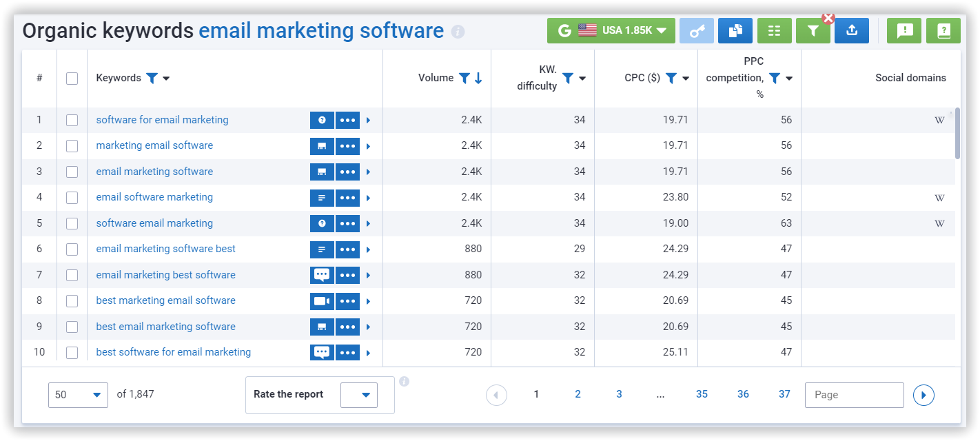Screen dimensions: 980x441
Task: Open PPC competition filter funnel
Action: [x=774, y=78]
